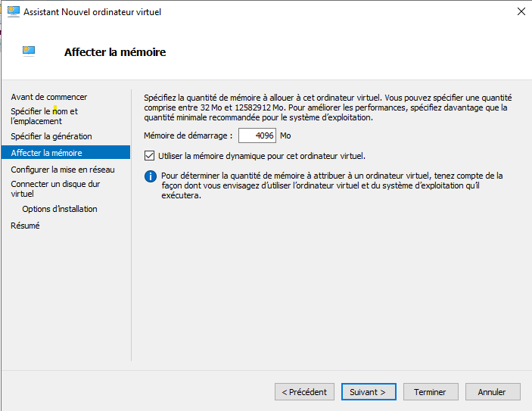Close the Assistant Nouvel ordinateur virtuel window
Image resolution: width=532 pixels, height=411 pixels.
(x=521, y=12)
